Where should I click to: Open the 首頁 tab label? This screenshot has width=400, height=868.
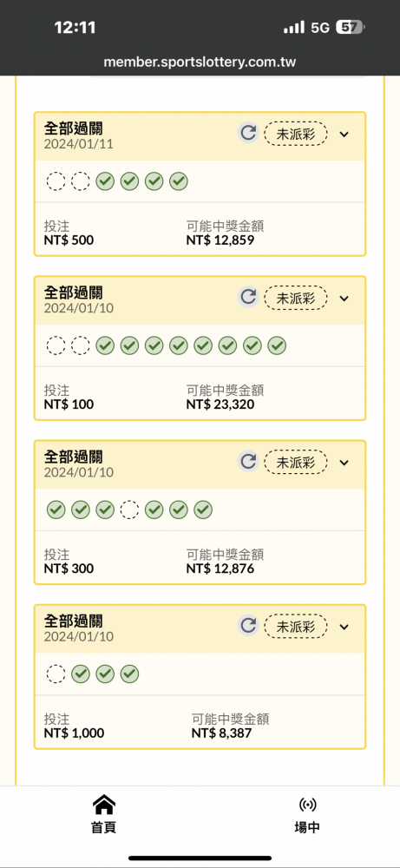click(103, 827)
